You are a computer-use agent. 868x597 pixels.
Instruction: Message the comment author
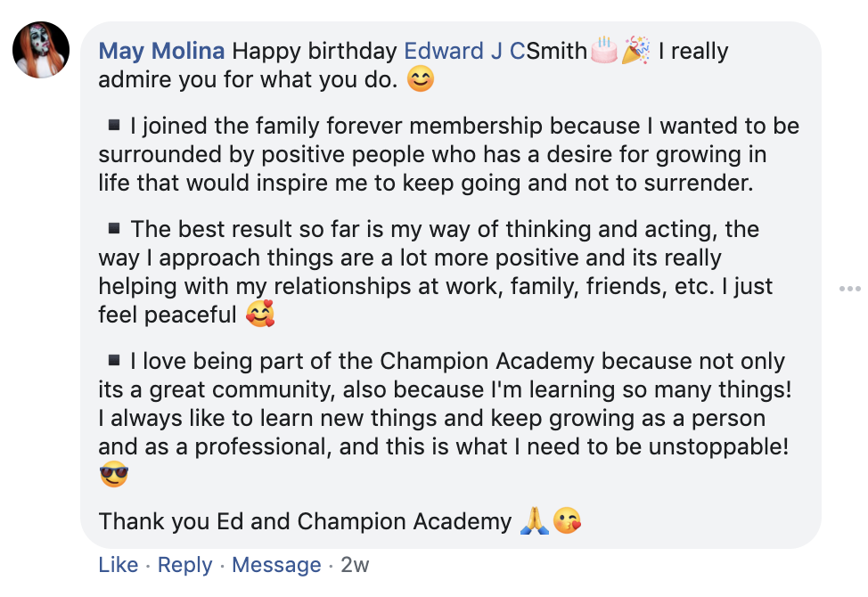[x=276, y=565]
